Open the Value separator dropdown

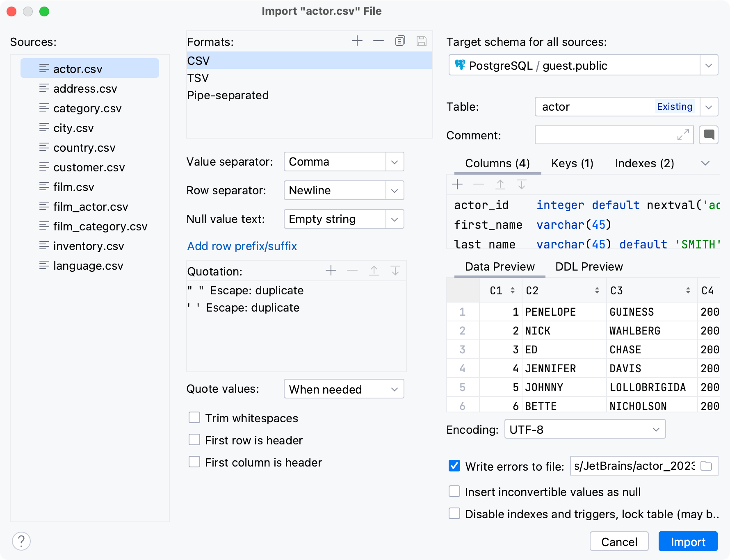tap(394, 162)
